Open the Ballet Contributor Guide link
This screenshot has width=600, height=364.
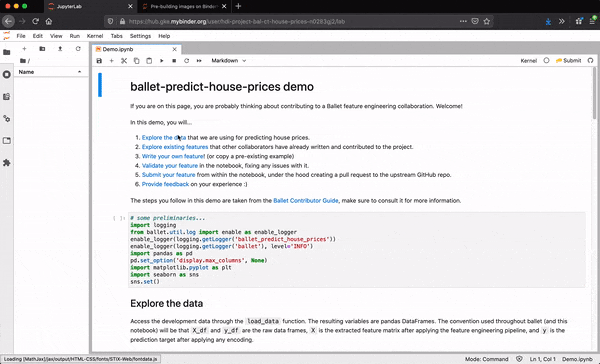coord(306,201)
